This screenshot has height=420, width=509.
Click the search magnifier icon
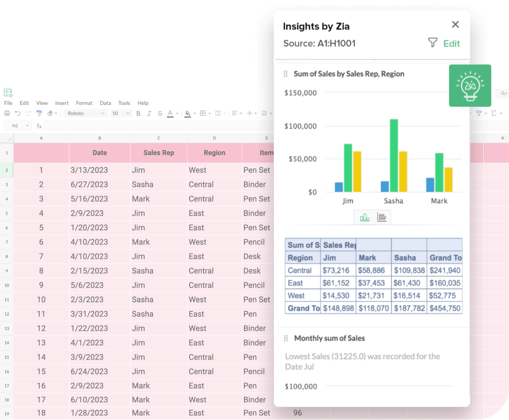point(503,93)
